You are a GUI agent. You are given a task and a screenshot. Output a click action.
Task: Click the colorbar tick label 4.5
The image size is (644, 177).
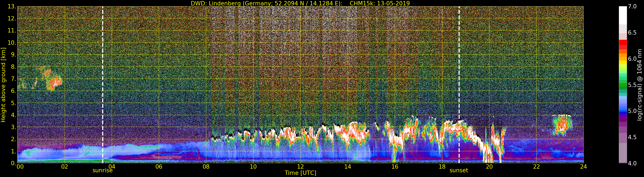632,137
